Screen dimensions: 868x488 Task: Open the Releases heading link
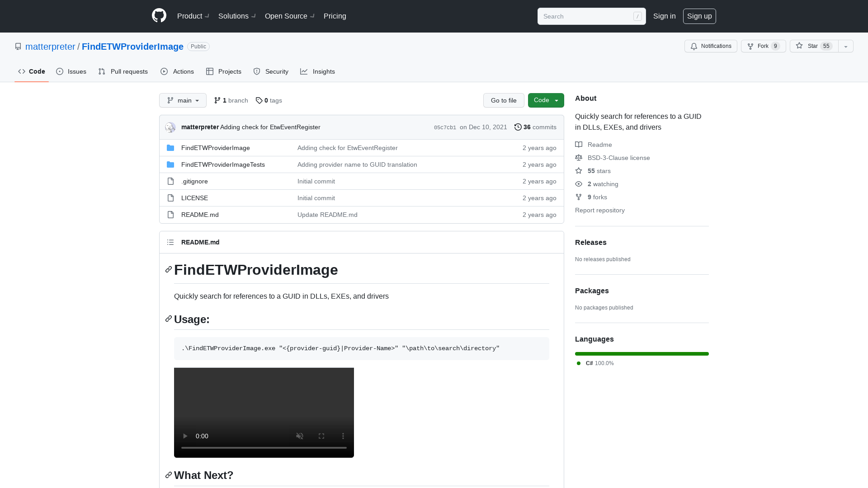coord(591,242)
